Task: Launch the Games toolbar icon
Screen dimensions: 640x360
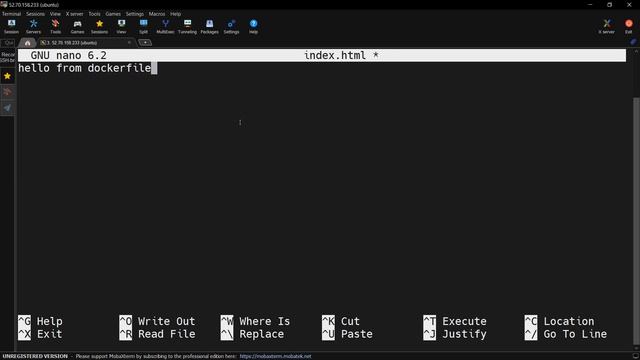Action: point(77,27)
